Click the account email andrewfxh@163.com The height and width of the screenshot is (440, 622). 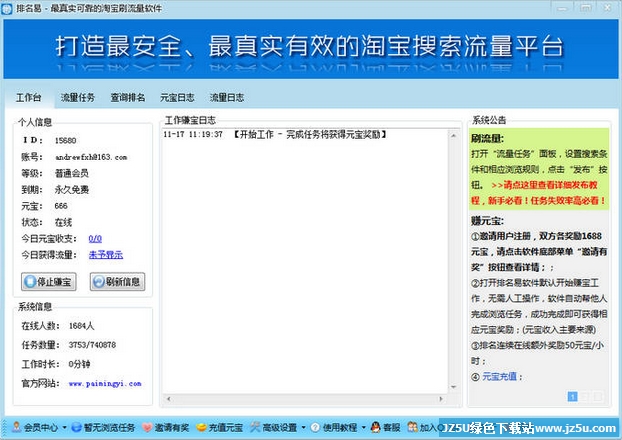pos(91,157)
